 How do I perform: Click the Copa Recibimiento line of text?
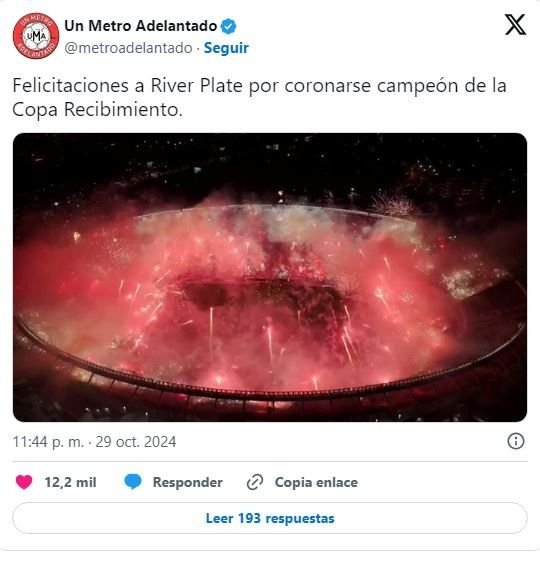pyautogui.click(x=97, y=110)
